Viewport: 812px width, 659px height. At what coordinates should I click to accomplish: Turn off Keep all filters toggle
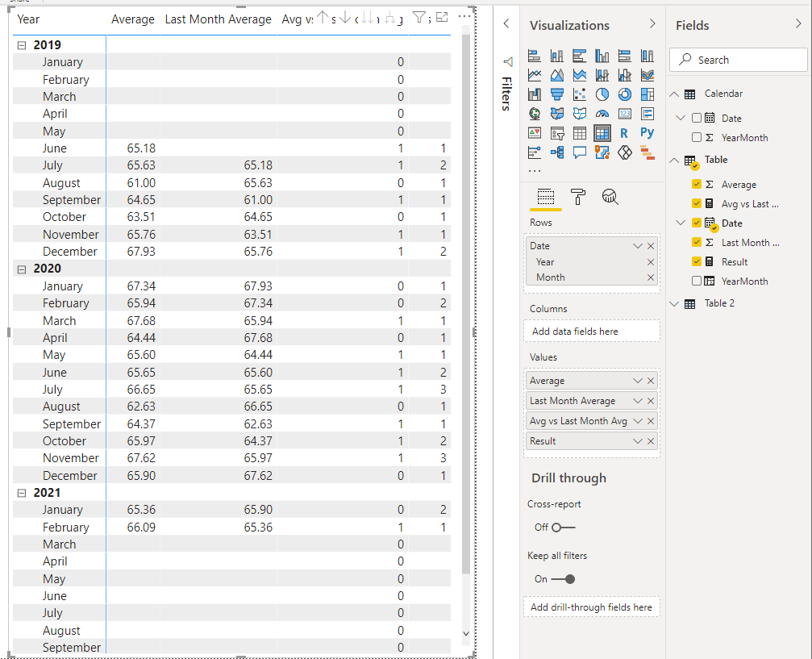pos(563,579)
